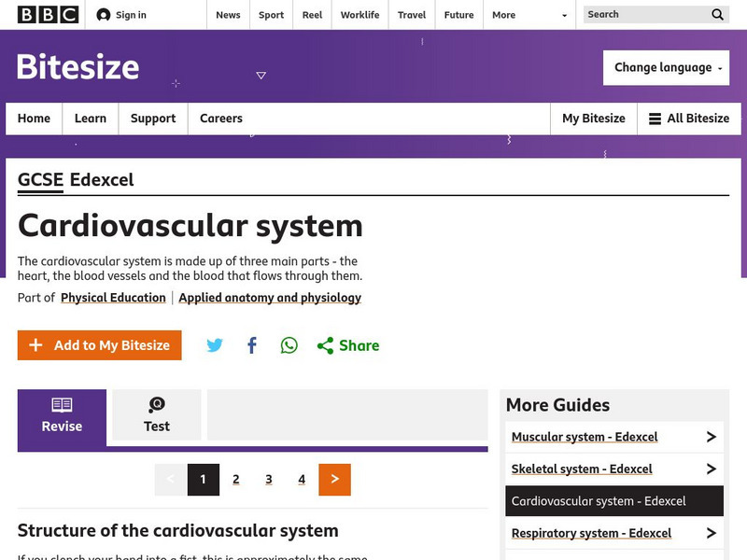Screen dimensions: 747x560
Task: Click the chevron next to Respiratory system
Action: (x=712, y=533)
